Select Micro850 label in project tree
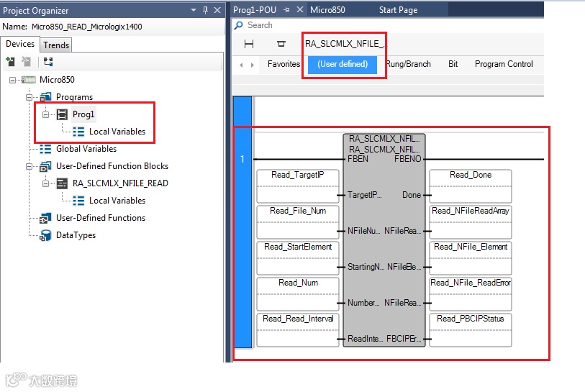The width and height of the screenshot is (585, 392). [57, 79]
